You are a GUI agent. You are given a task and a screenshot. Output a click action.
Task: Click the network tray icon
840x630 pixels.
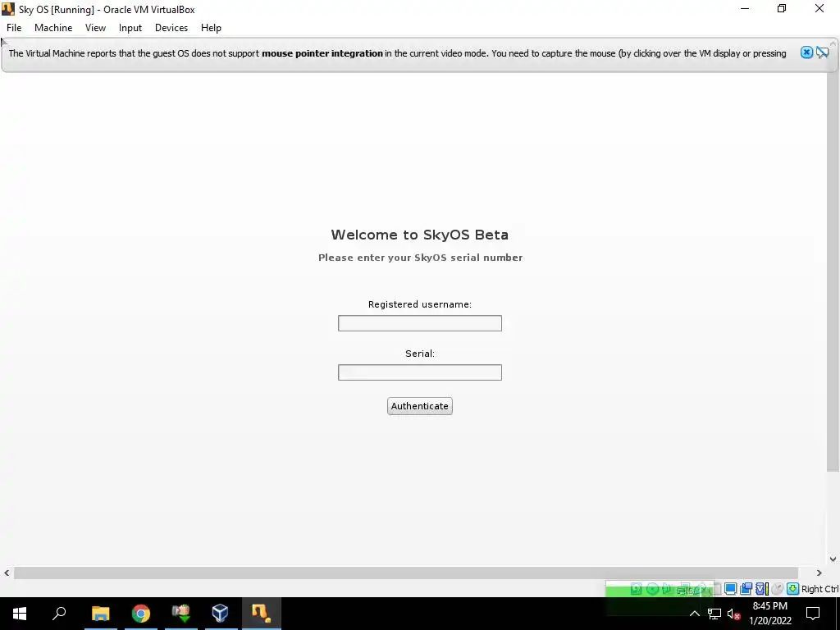coord(714,614)
